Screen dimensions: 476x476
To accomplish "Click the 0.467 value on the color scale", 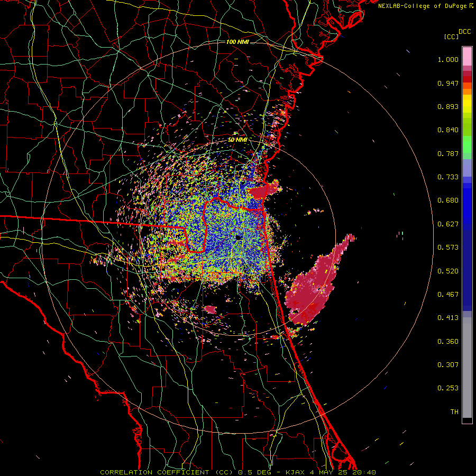I will (448, 295).
